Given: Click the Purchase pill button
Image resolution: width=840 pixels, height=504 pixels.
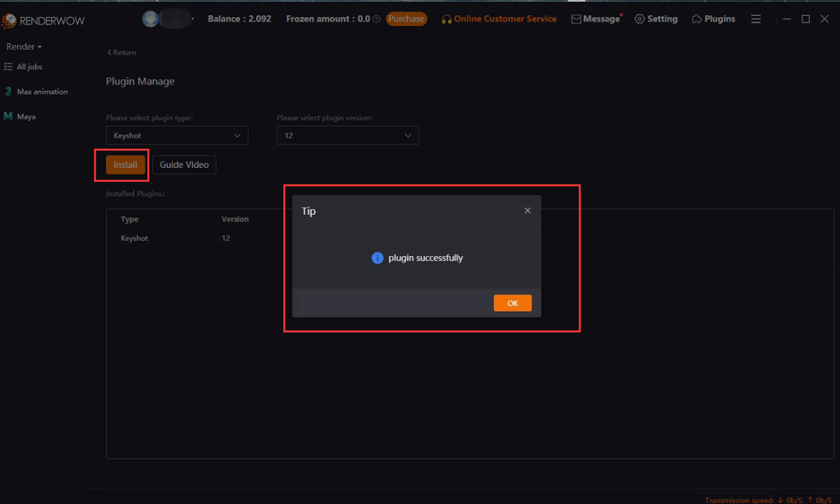Looking at the screenshot, I should [x=406, y=19].
